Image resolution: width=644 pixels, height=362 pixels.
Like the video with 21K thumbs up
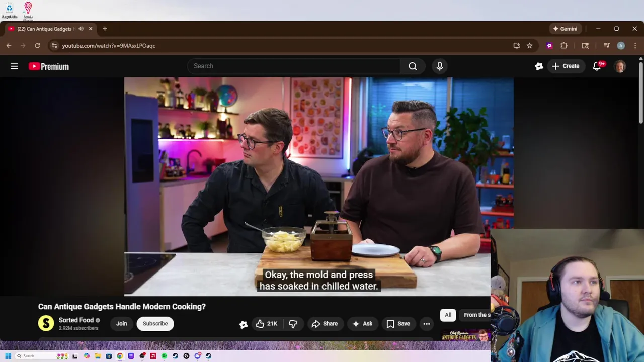(267, 324)
